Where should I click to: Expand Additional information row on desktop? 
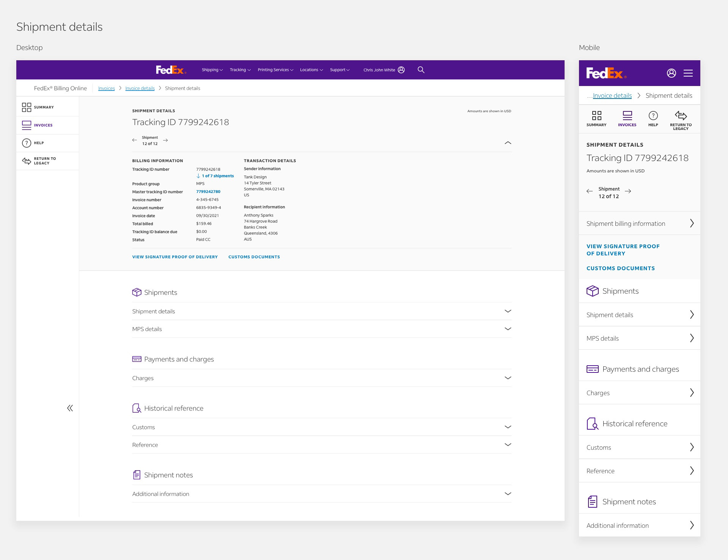pyautogui.click(x=508, y=494)
